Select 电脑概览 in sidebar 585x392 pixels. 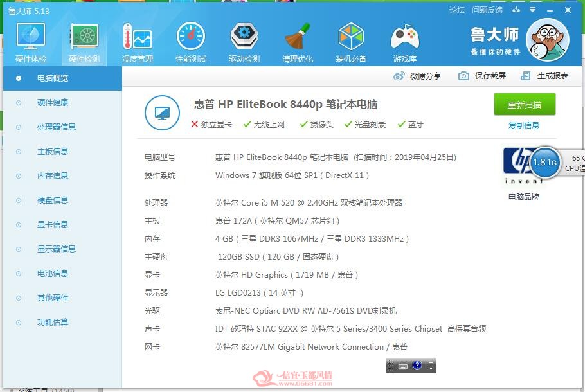(x=63, y=78)
